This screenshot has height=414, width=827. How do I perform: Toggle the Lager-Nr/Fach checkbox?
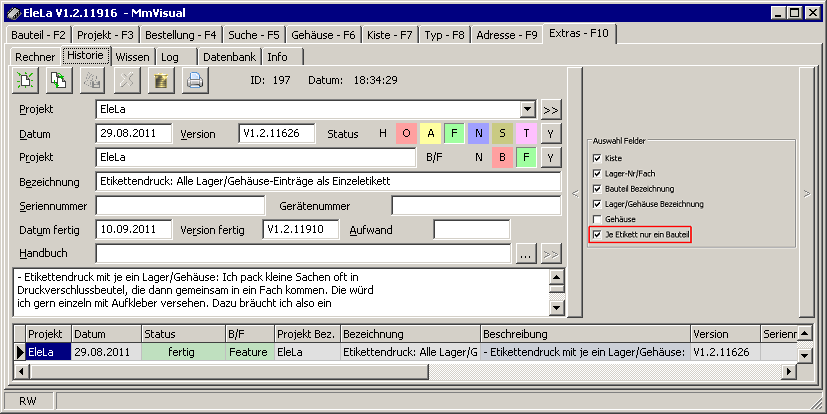coord(597,174)
